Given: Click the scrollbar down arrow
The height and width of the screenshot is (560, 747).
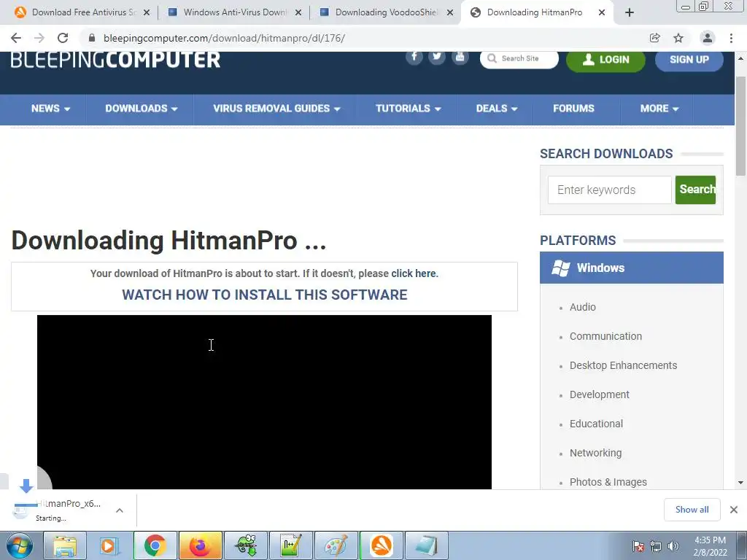Looking at the screenshot, I should click(740, 483).
